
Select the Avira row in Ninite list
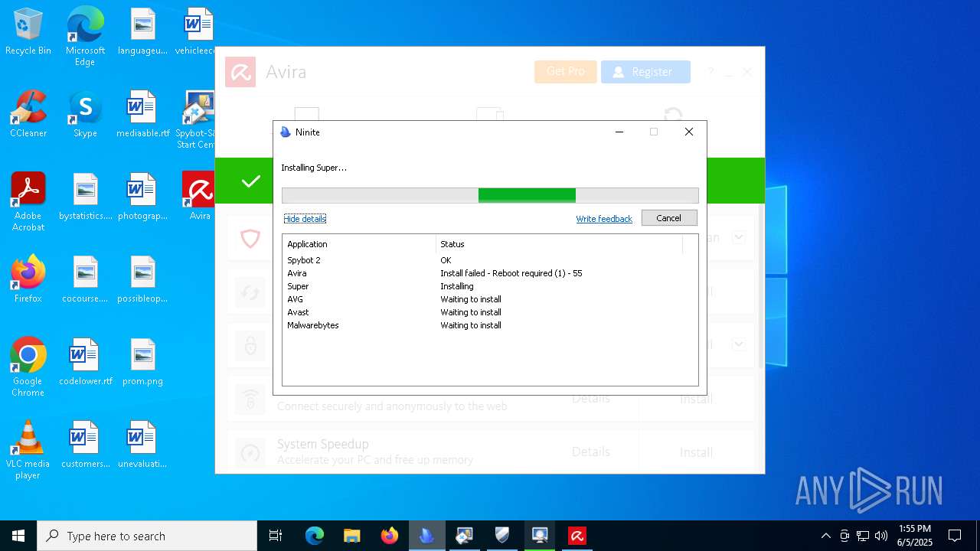(x=490, y=273)
